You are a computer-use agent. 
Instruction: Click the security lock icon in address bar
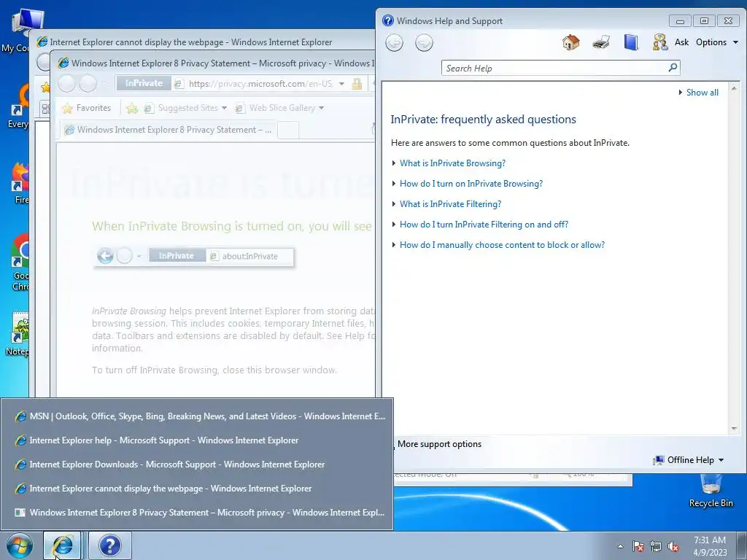point(357,84)
